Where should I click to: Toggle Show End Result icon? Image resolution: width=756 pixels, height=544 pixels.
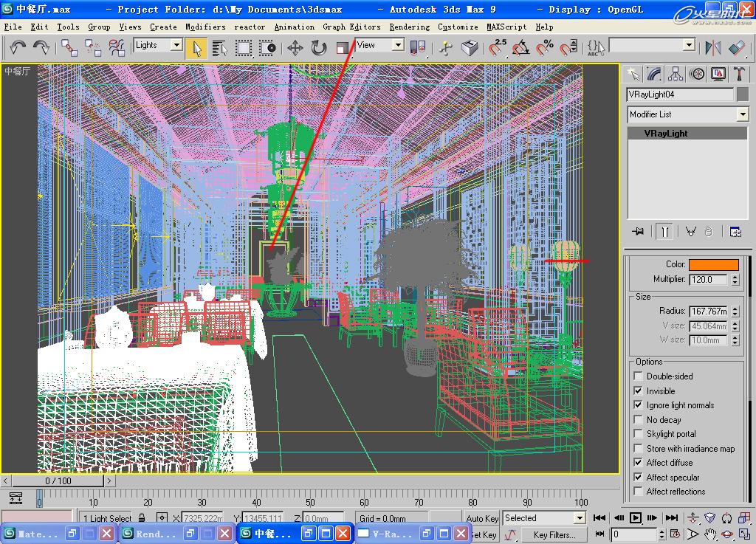point(664,233)
